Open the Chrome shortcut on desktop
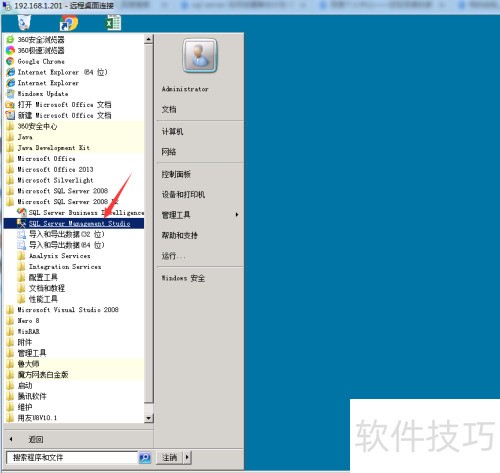 69,23
